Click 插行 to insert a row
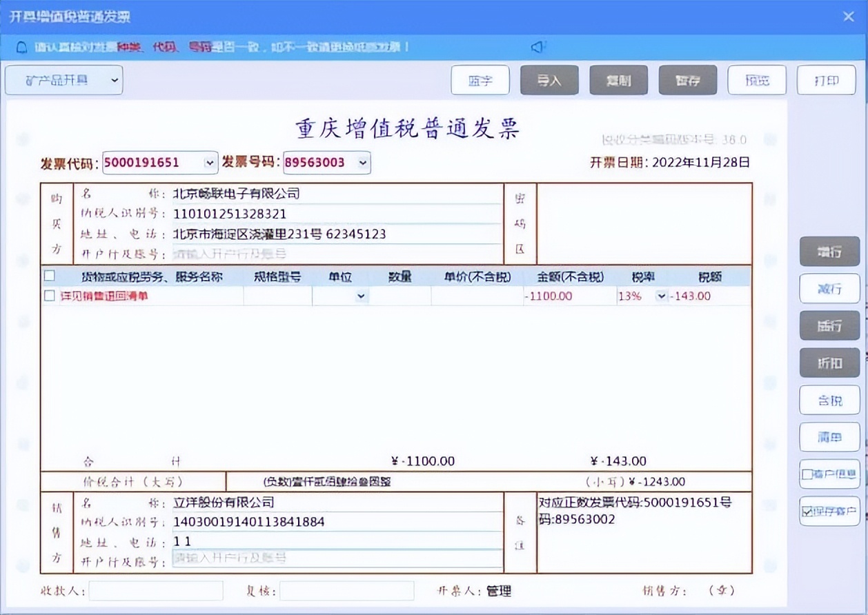The image size is (868, 615). click(829, 325)
